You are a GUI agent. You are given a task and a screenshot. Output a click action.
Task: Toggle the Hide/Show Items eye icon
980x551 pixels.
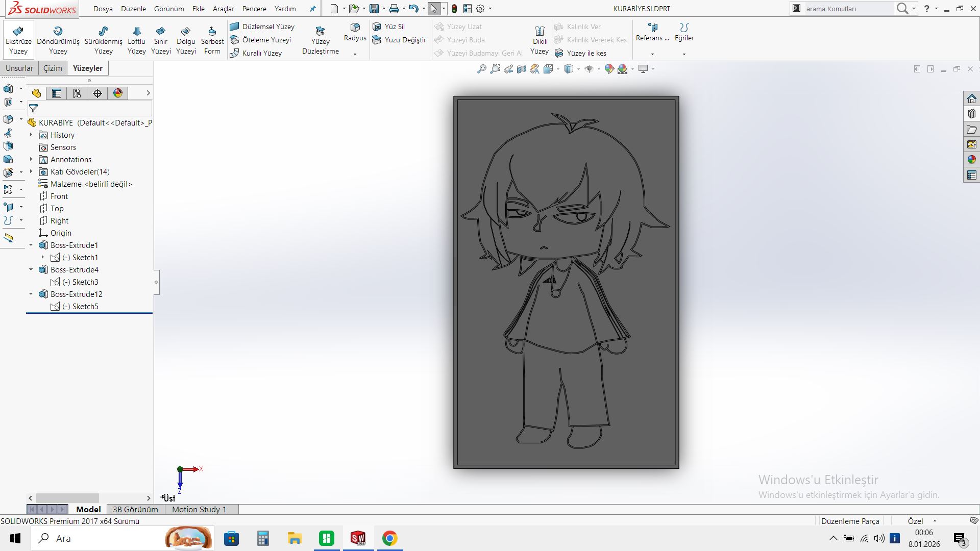tap(589, 69)
